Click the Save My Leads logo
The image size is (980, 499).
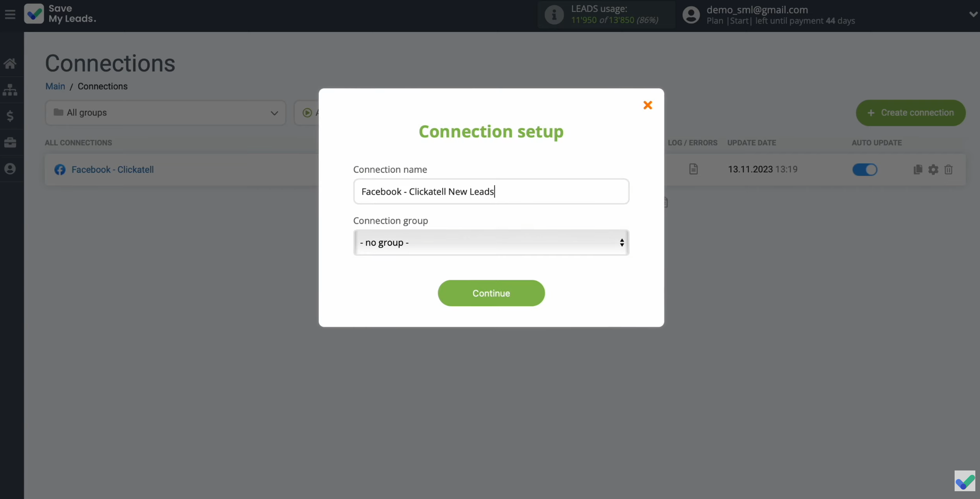point(60,14)
